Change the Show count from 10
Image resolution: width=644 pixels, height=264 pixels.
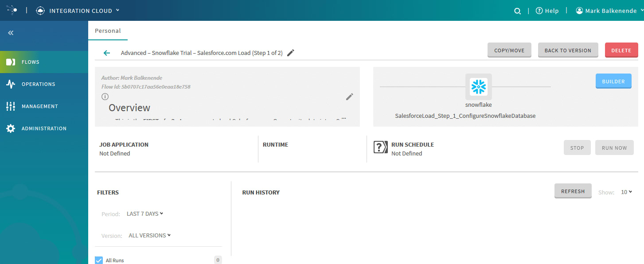coord(626,192)
